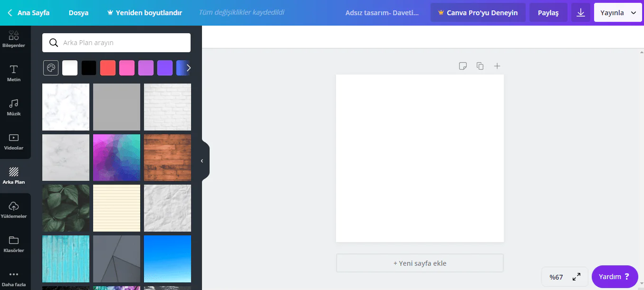The image size is (644, 290).
Task: Add a note to the page
Action: pyautogui.click(x=463, y=66)
